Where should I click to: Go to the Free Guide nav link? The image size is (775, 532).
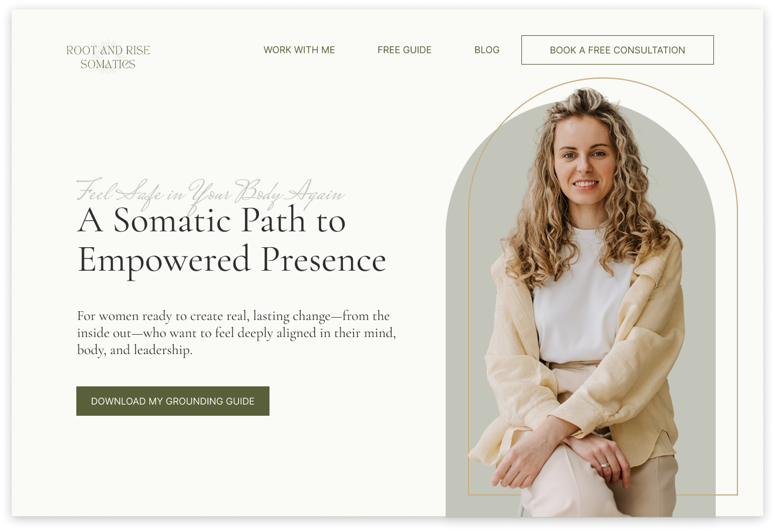coord(405,50)
